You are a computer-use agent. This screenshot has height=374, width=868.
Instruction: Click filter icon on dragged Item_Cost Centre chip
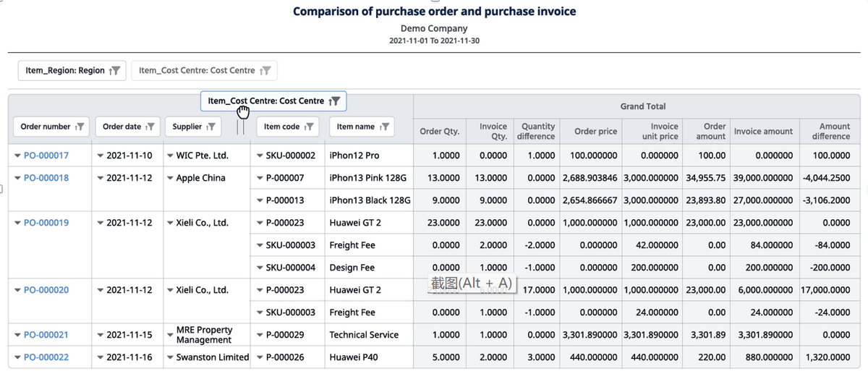pos(334,101)
